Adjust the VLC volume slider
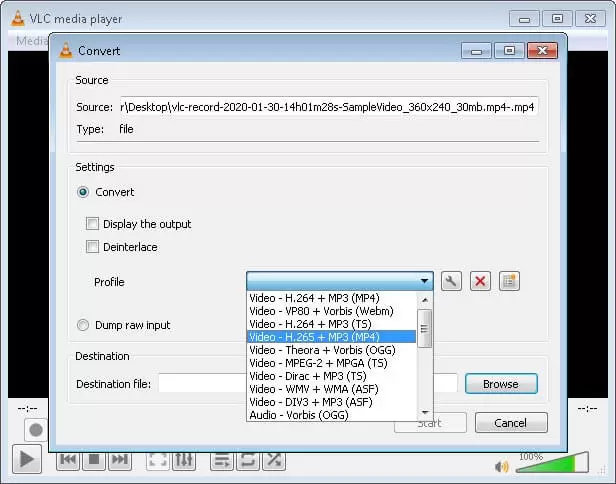Viewport: 616px width, 484px height. point(552,463)
